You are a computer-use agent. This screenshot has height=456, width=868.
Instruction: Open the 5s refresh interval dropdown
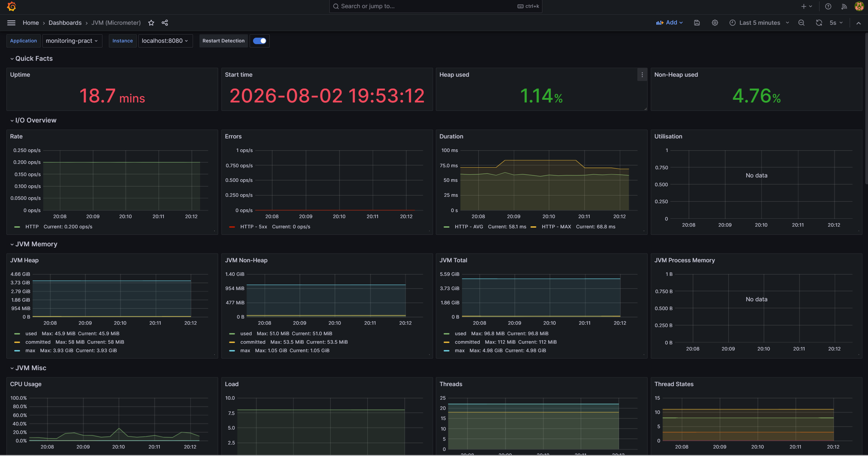pyautogui.click(x=836, y=23)
